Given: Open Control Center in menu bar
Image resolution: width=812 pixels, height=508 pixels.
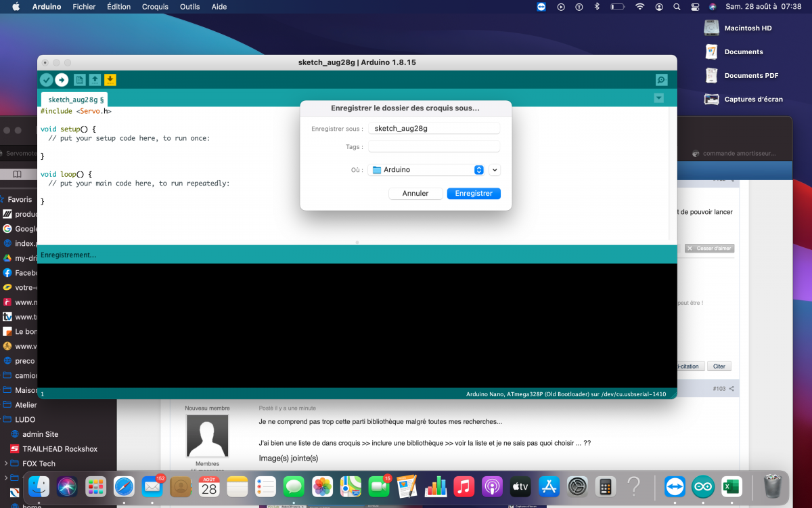Looking at the screenshot, I should click(x=695, y=7).
